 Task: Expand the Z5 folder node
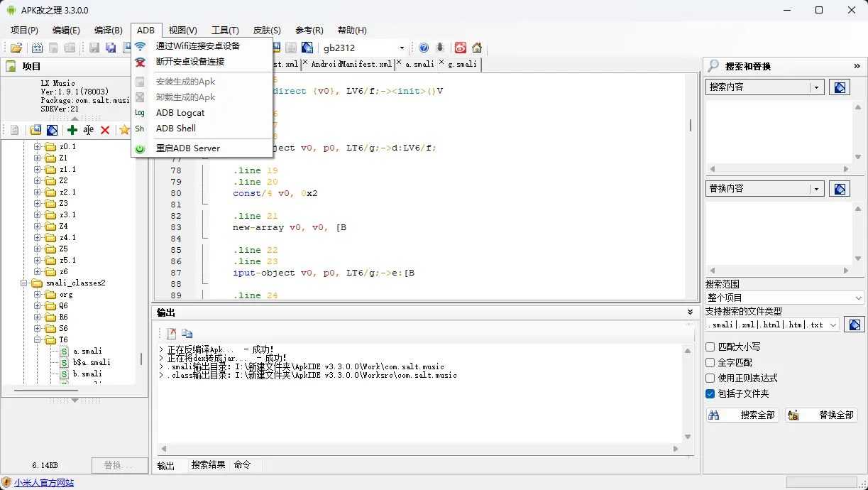tap(38, 249)
